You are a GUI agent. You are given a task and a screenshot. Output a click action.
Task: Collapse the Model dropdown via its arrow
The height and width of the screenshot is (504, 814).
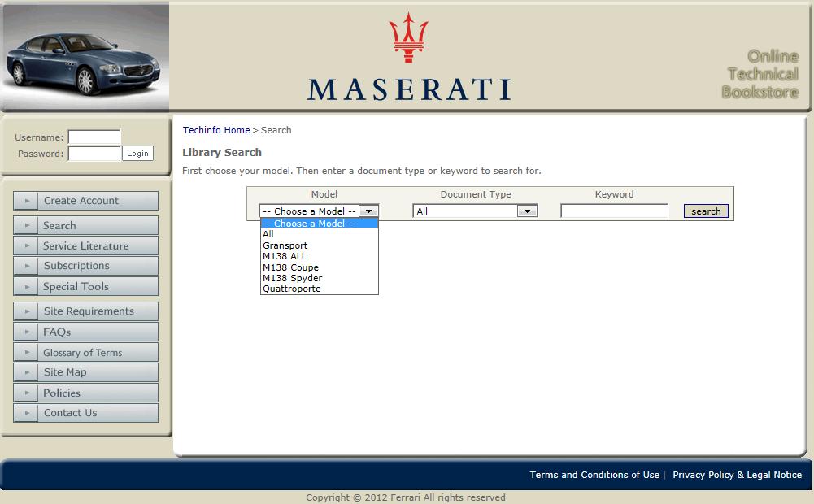coord(368,211)
